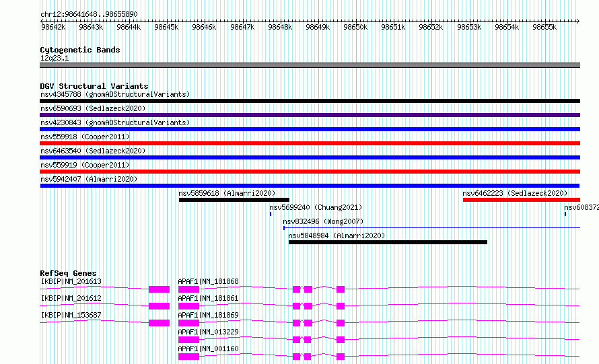
Task: Click the red nsv6462223 variant bar
Action: (x=522, y=200)
